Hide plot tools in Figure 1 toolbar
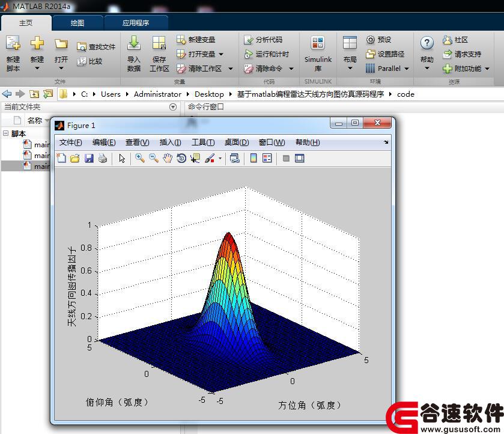The image size is (504, 434). point(286,158)
